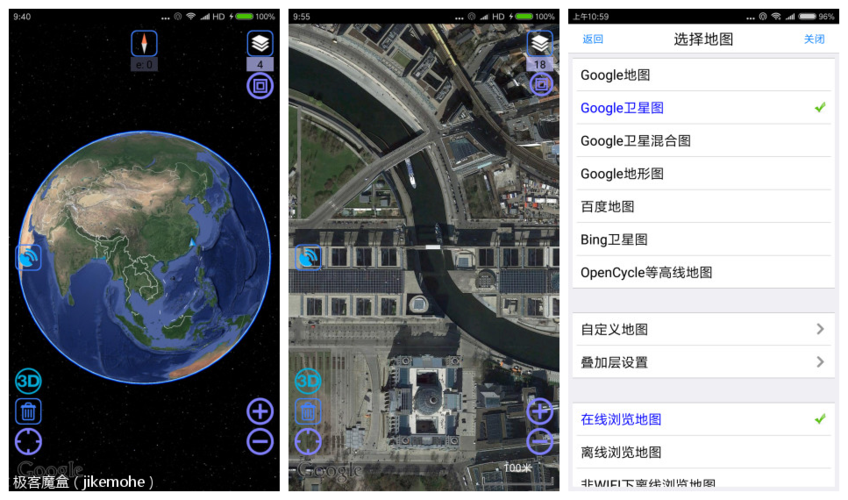
Task: Zoom out with minus on satellite view
Action: pos(540,442)
